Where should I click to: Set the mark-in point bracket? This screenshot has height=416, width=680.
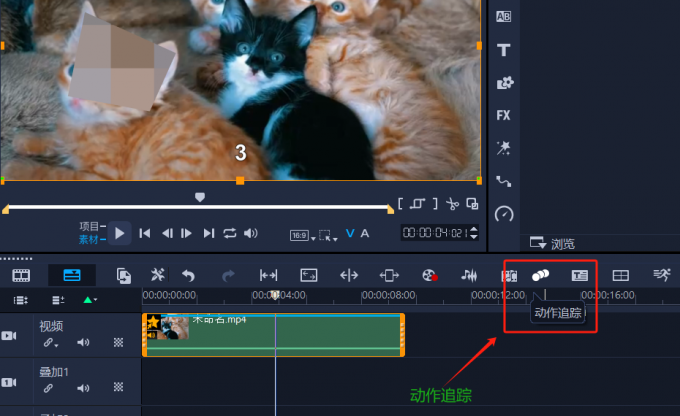point(400,203)
